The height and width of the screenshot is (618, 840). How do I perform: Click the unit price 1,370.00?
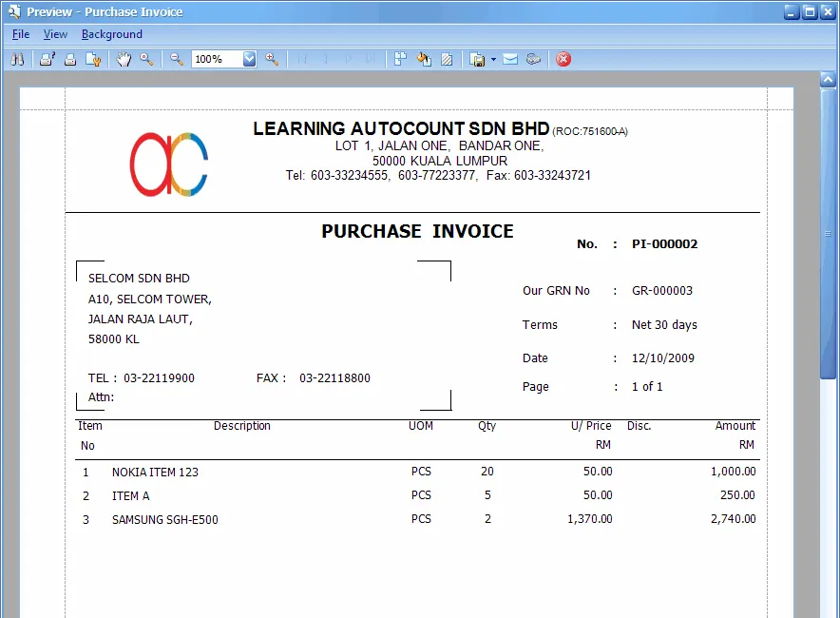tap(590, 519)
